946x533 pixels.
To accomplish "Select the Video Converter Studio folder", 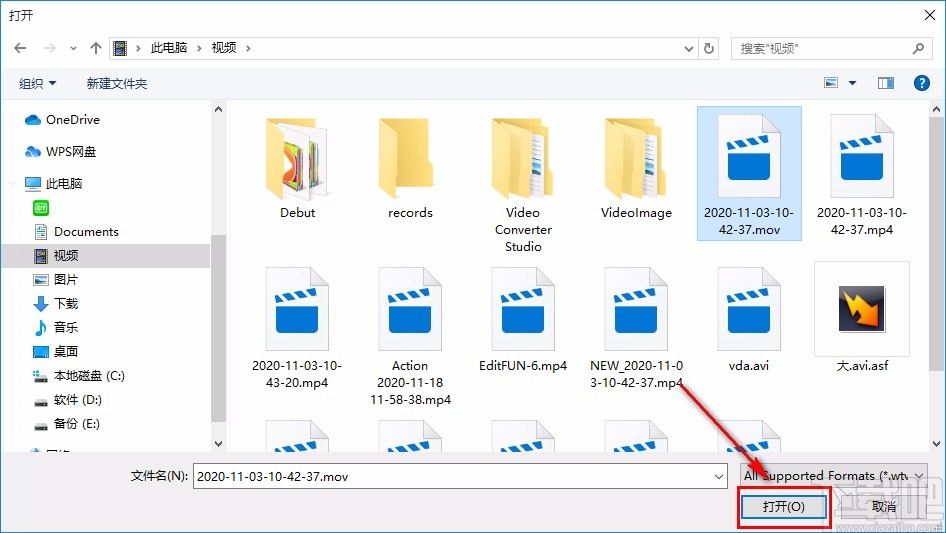I will click(523, 184).
